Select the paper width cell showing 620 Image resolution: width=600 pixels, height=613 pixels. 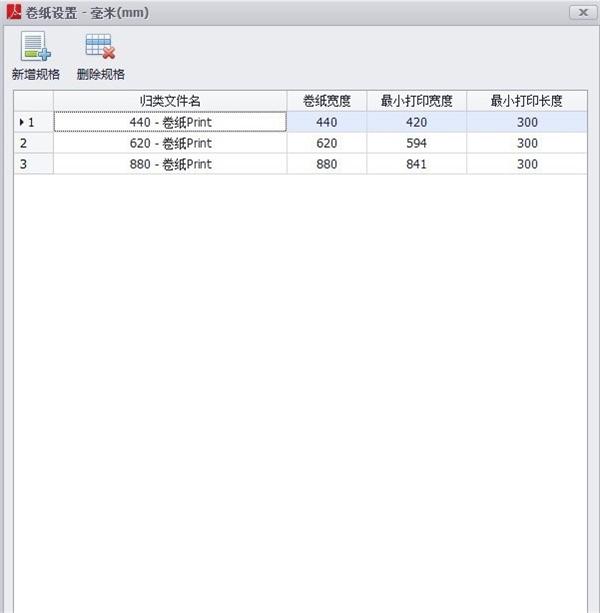[x=327, y=143]
